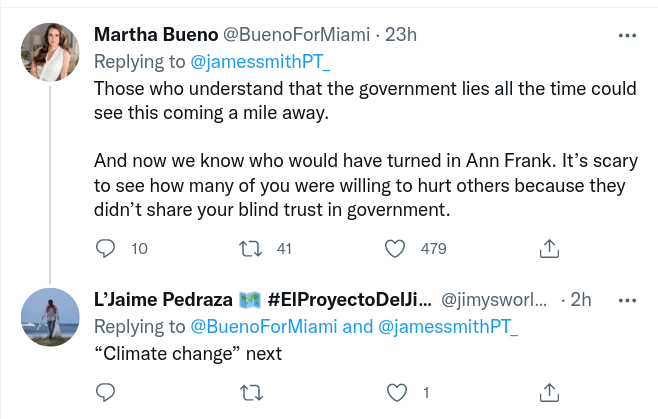Share L'Jaime Pedraza's tweet
Viewport: 658px width, 419px height.
[x=548, y=392]
